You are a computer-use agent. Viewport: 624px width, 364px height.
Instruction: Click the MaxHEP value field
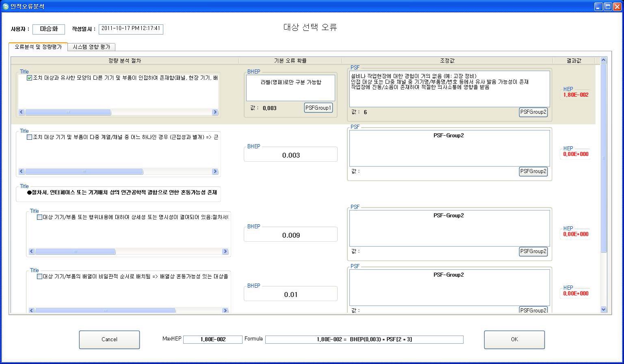coord(212,340)
